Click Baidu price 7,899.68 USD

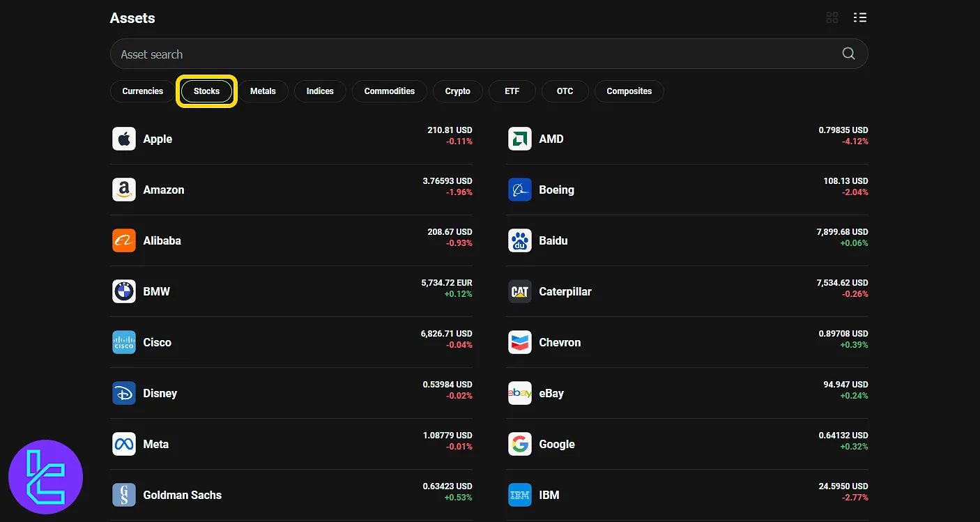(x=843, y=232)
